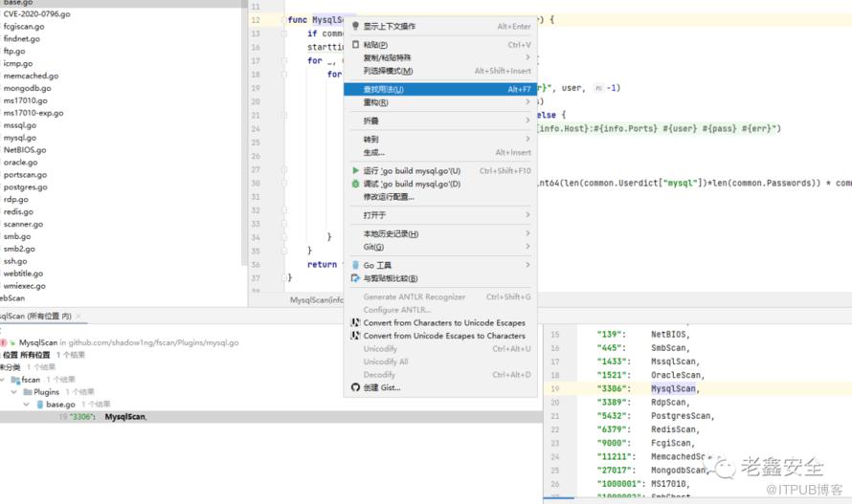Open the Git submenu

(x=372, y=247)
